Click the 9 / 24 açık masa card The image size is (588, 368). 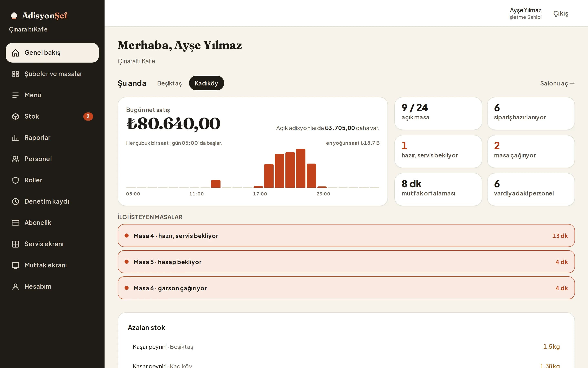(438, 113)
